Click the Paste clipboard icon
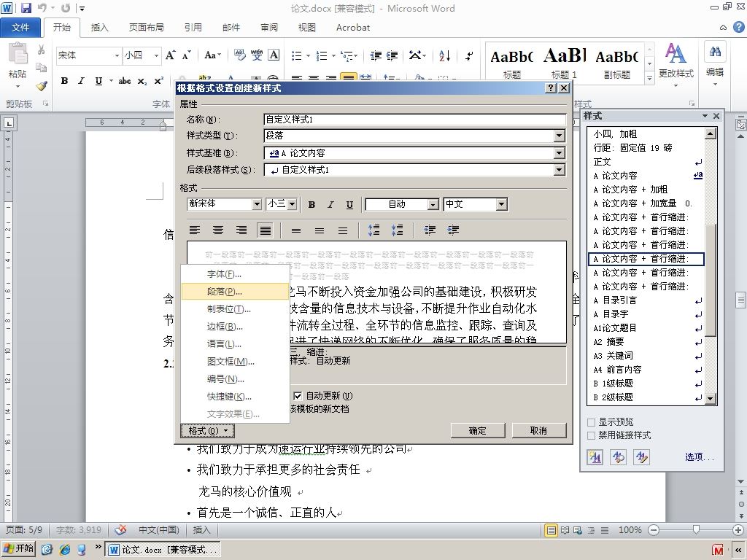Viewport: 747px width, 560px height. coord(18,52)
